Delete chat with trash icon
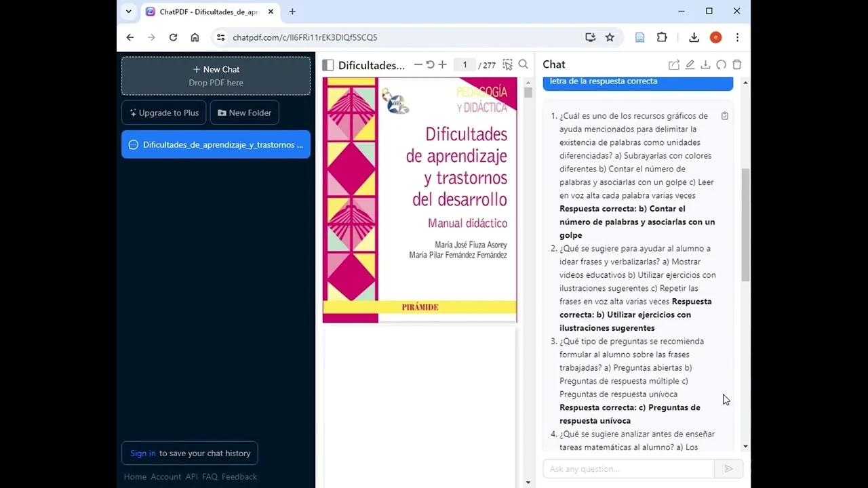This screenshot has height=488, width=868. coord(737,65)
